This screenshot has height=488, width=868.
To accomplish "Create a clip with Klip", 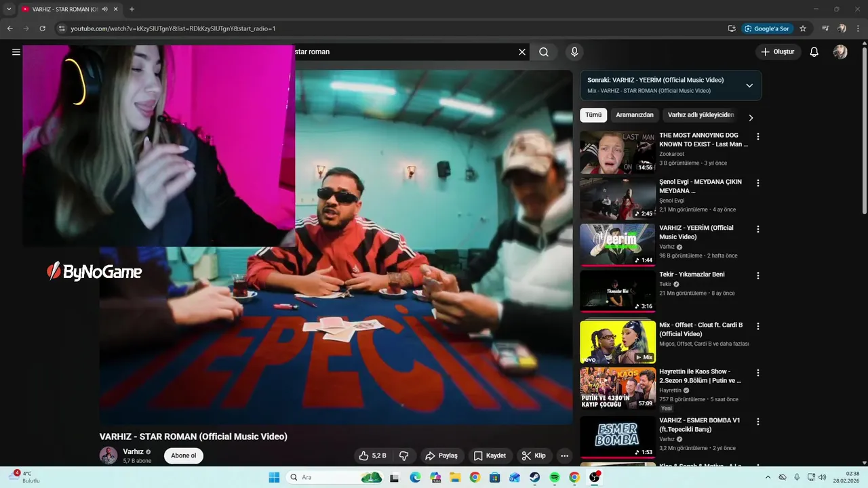I will click(x=534, y=455).
